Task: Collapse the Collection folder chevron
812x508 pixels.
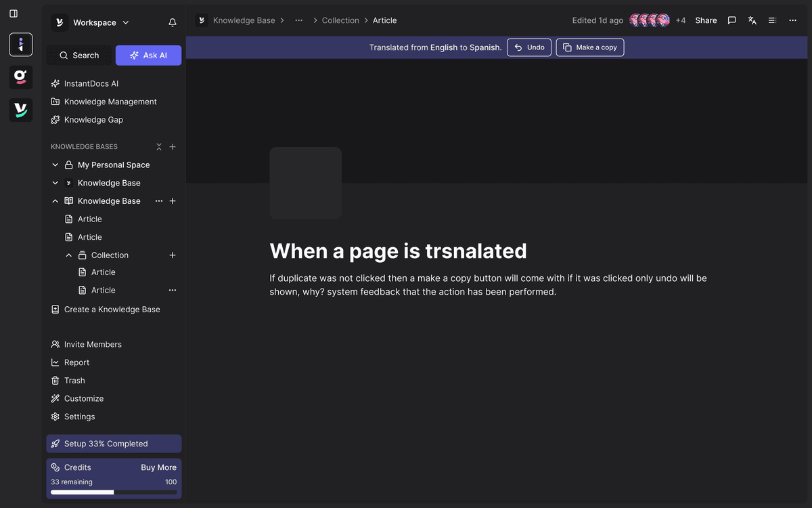Action: coord(69,255)
